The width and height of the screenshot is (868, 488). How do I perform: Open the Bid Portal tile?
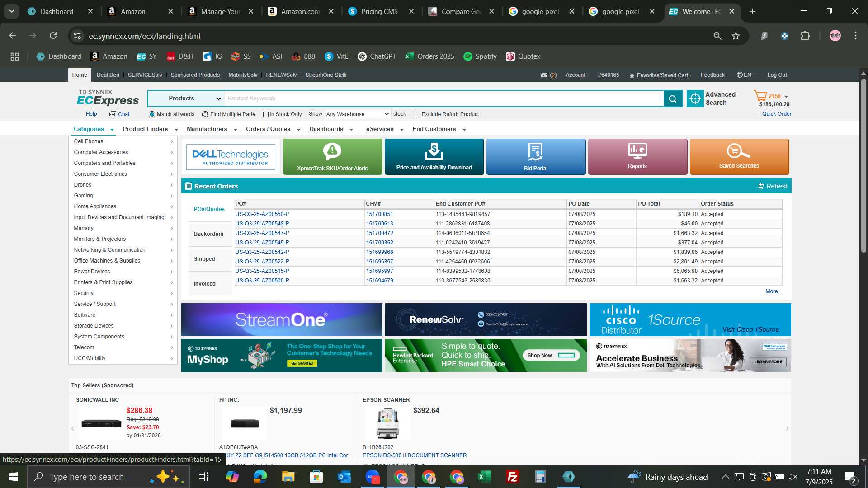(536, 156)
